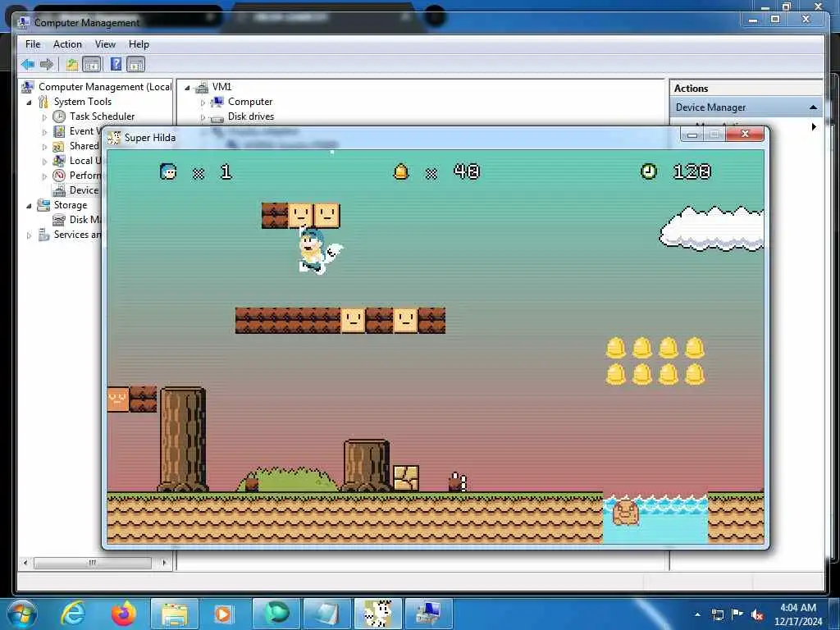Screen dimensions: 840x630
Task: Toggle the console tree pane toolbar icon
Action: (92, 65)
